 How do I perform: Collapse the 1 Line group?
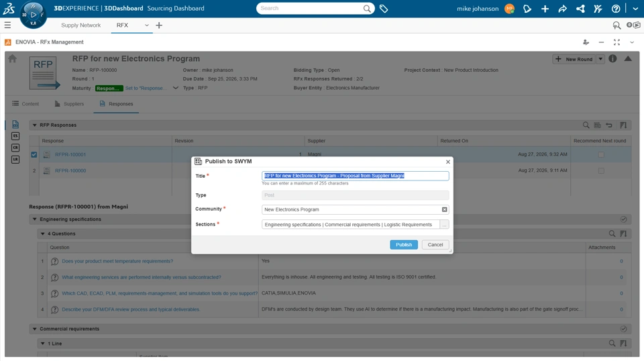click(x=42, y=344)
